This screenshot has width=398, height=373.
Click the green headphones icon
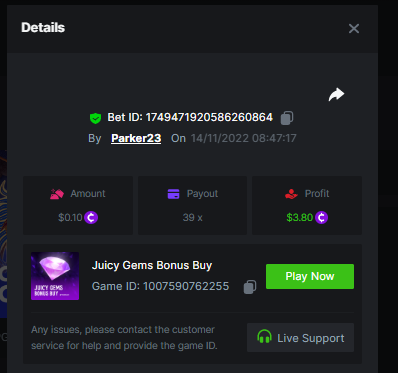pyautogui.click(x=264, y=337)
